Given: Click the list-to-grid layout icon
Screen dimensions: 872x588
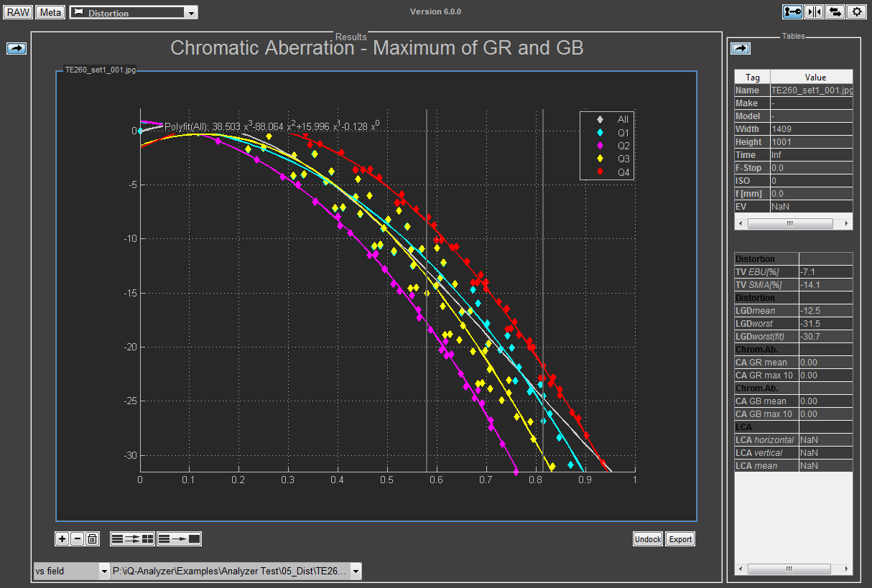Looking at the screenshot, I should 132,538.
